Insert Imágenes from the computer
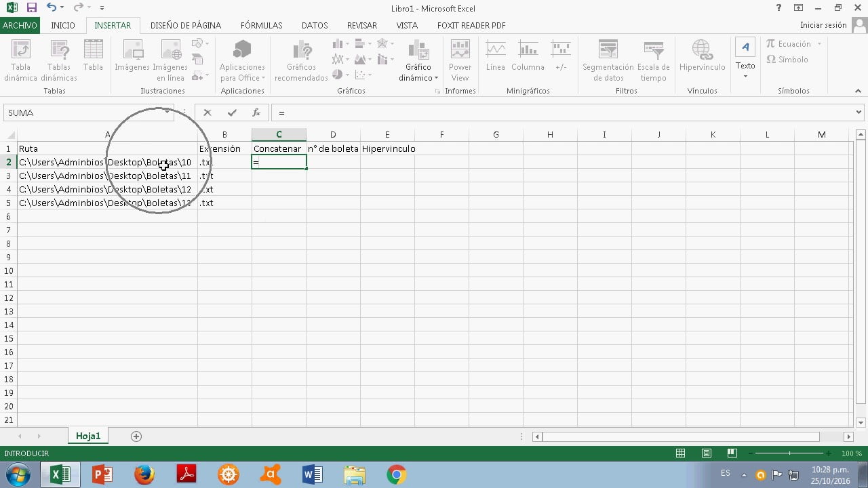Image resolution: width=868 pixels, height=488 pixels. tap(132, 56)
